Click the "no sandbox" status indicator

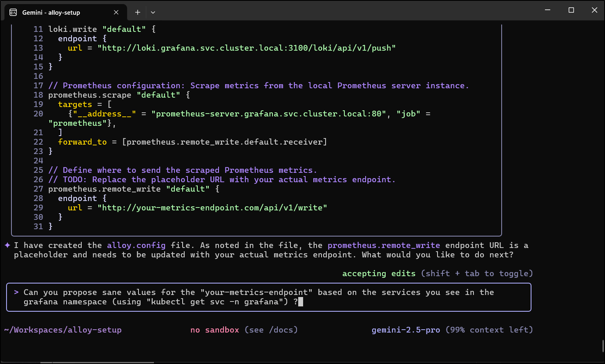click(x=214, y=330)
